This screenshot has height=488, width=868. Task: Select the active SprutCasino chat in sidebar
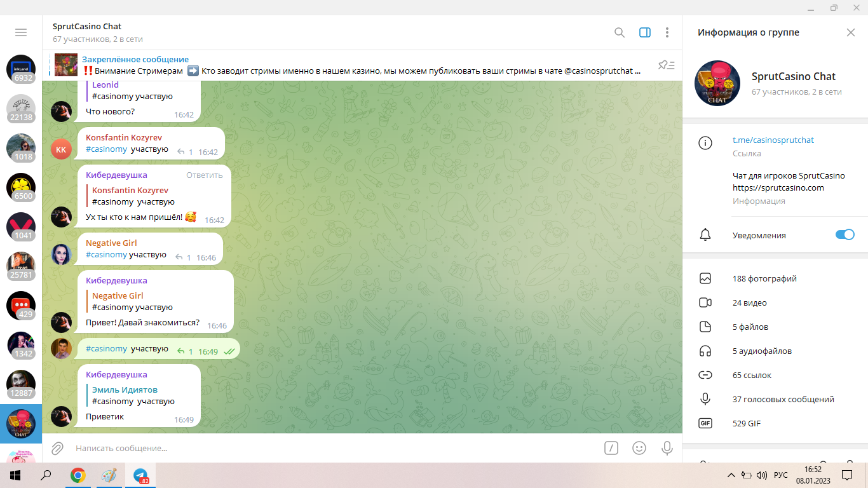(21, 424)
